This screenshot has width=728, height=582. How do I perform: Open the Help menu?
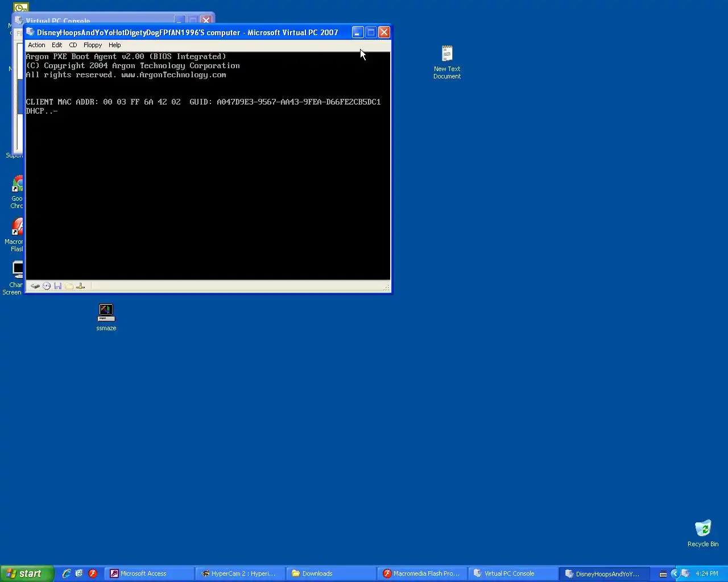click(x=115, y=45)
